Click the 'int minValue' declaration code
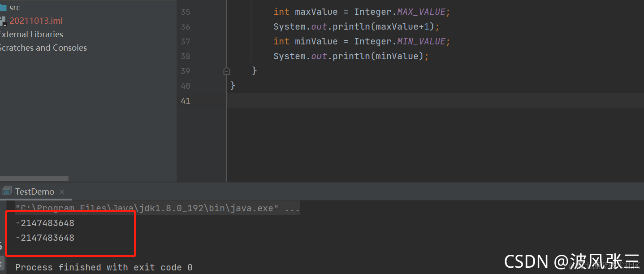644x274 pixels. [x=306, y=42]
